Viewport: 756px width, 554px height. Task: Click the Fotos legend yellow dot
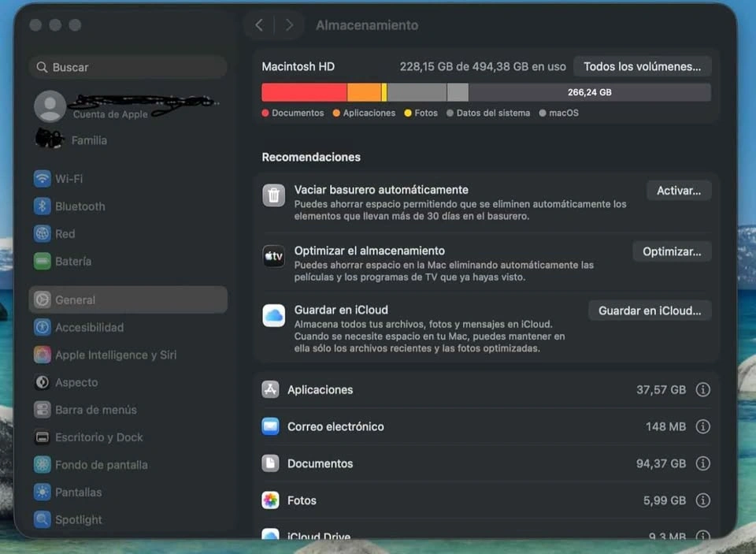tap(408, 113)
